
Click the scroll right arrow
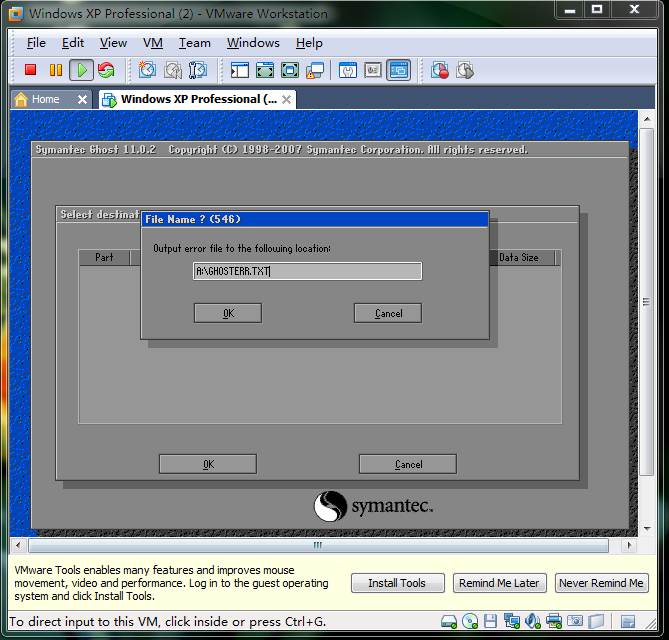tap(629, 545)
